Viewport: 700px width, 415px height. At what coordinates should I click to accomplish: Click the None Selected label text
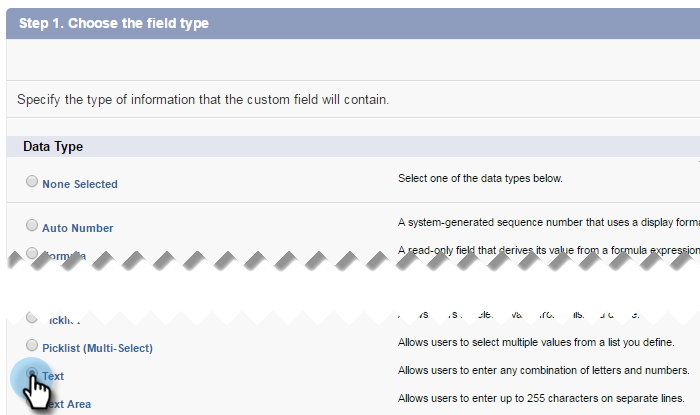pos(80,184)
